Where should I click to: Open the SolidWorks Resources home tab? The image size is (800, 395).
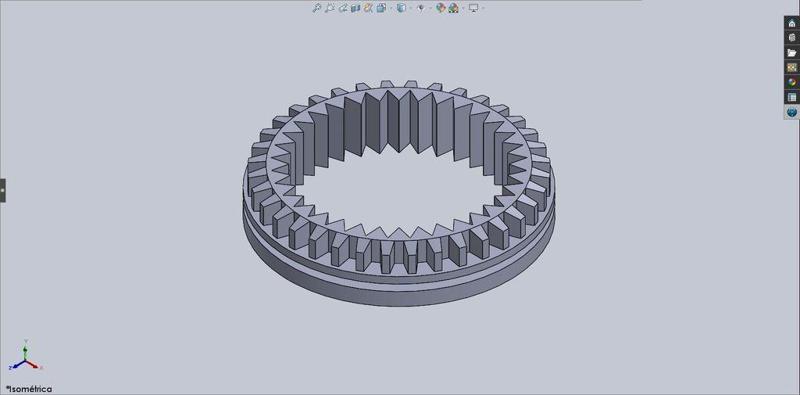click(x=792, y=23)
